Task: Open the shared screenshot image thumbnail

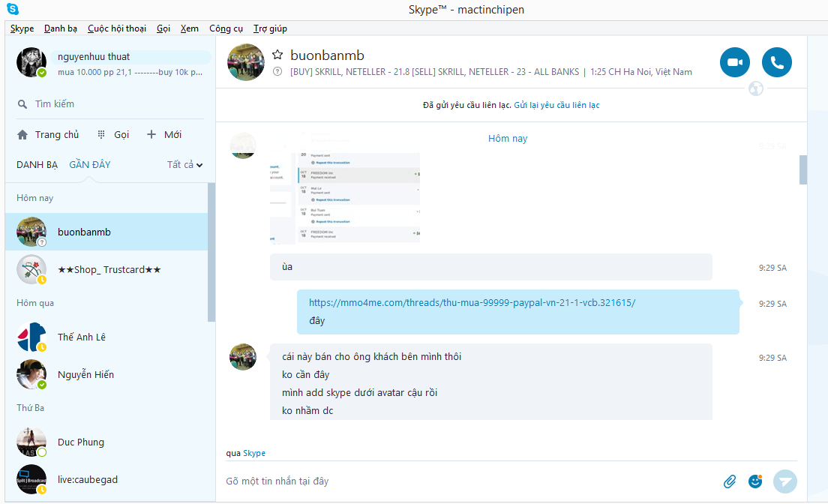Action: pos(345,198)
